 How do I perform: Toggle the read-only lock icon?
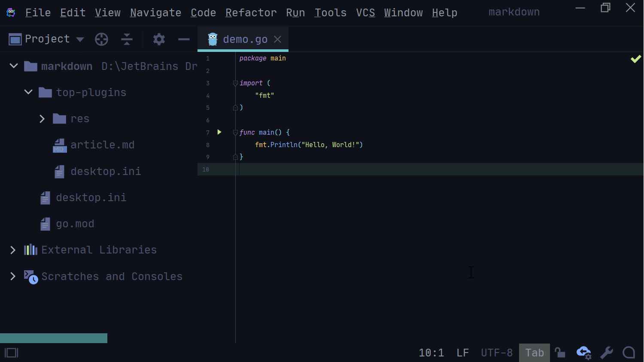click(559, 353)
